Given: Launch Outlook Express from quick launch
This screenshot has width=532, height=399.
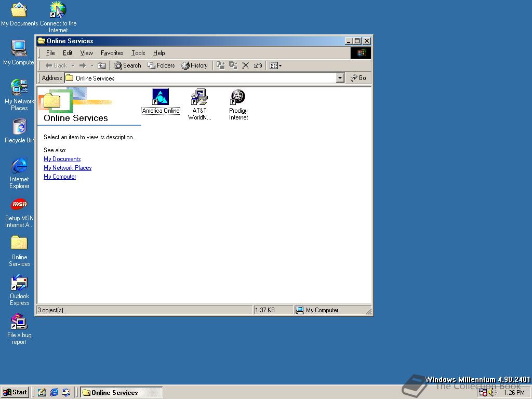Looking at the screenshot, I should pyautogui.click(x=66, y=393).
